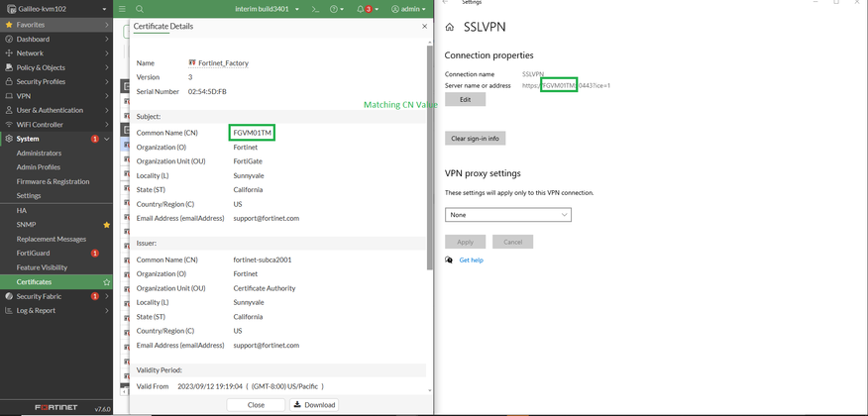Image resolution: width=868 pixels, height=416 pixels.
Task: Click the FGVM01TM common name value
Action: [x=253, y=133]
